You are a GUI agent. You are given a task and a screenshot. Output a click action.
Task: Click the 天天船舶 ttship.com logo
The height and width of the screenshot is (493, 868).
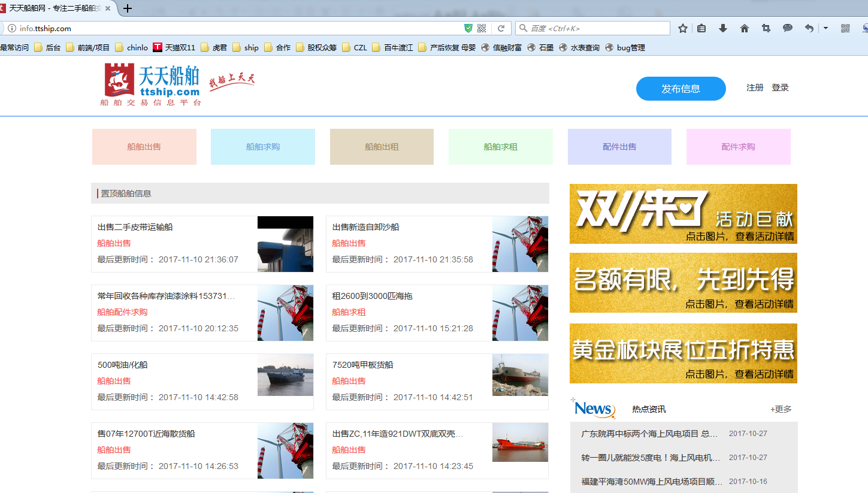(x=152, y=84)
